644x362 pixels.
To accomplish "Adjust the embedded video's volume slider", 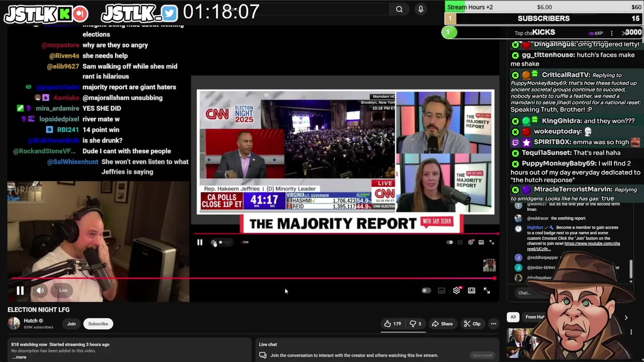I will point(225,242).
